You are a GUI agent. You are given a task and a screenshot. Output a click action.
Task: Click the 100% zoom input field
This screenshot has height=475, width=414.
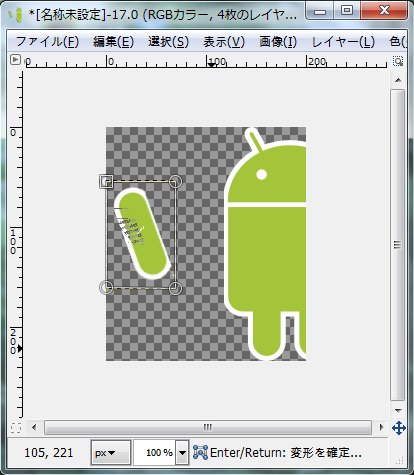pos(155,453)
